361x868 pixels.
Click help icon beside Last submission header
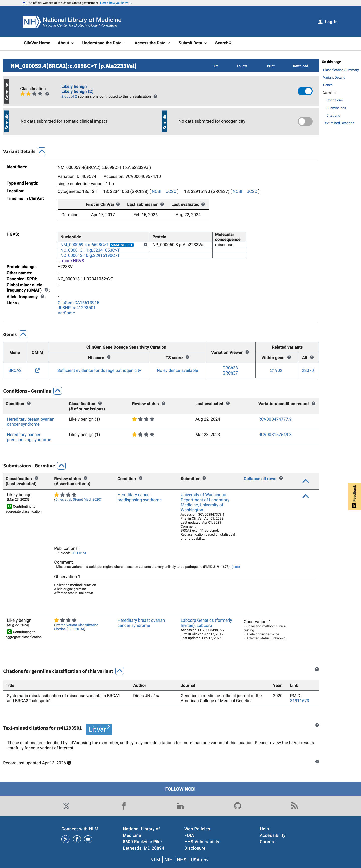[162, 205]
